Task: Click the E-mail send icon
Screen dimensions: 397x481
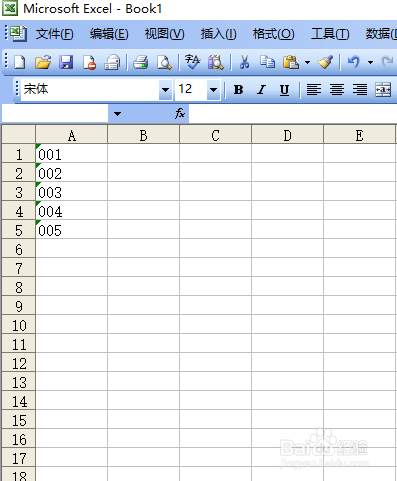Action: point(112,62)
